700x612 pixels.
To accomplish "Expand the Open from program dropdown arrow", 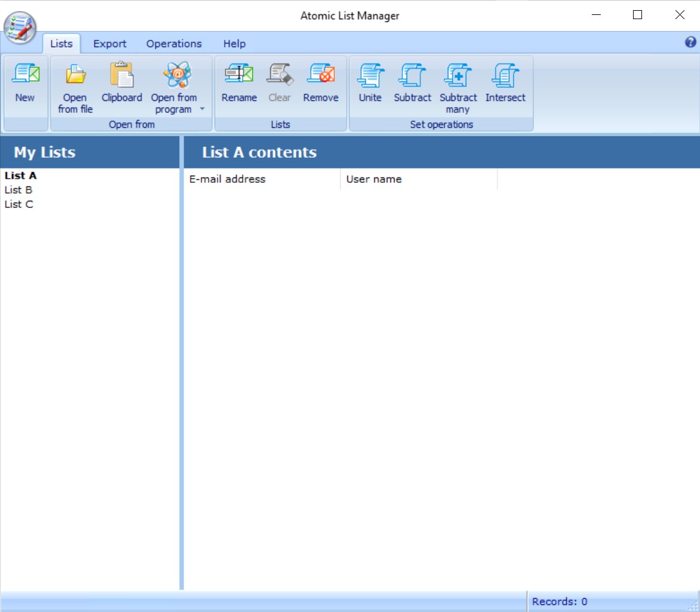I will tap(202, 108).
